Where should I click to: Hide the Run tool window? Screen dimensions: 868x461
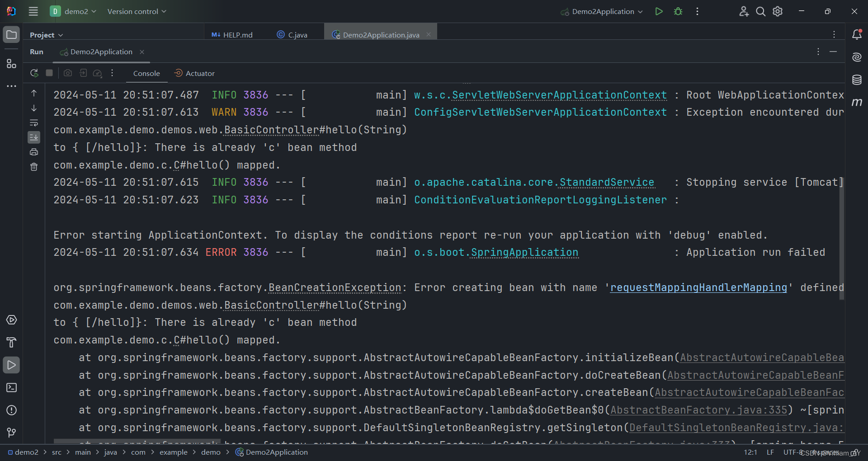point(833,52)
